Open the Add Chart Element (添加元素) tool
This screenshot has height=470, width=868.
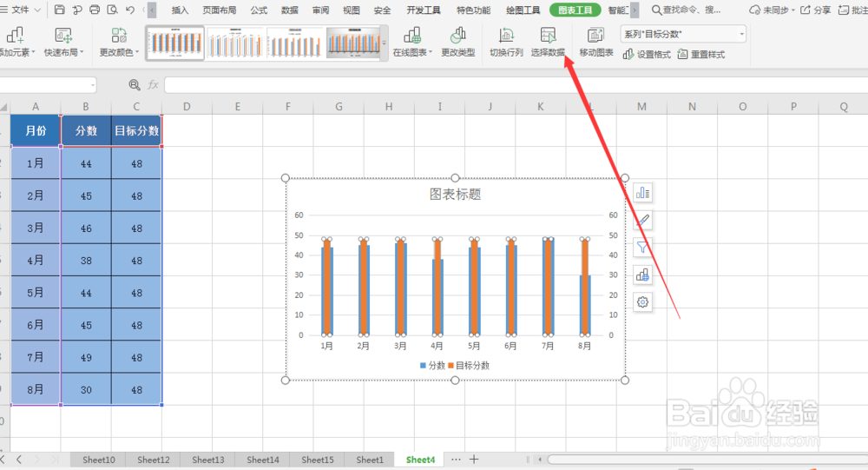point(16,43)
